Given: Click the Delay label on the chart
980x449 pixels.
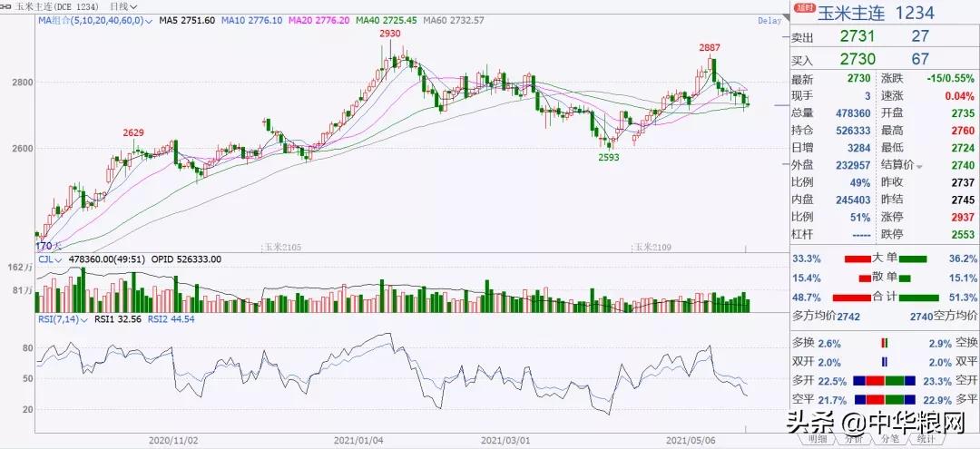Looking at the screenshot, I should [770, 21].
